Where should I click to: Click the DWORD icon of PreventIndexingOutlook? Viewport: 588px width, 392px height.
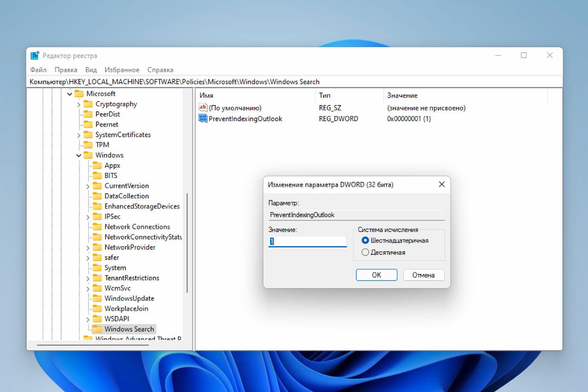click(x=203, y=118)
